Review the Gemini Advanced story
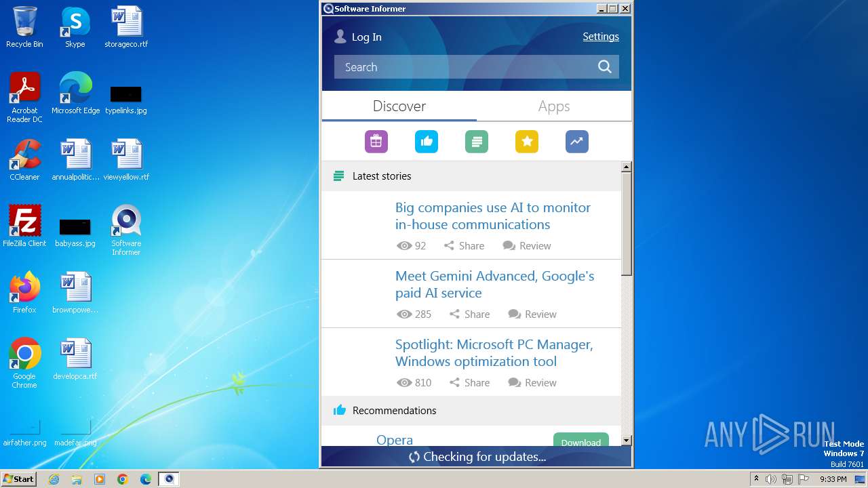868x488 pixels. (x=532, y=314)
